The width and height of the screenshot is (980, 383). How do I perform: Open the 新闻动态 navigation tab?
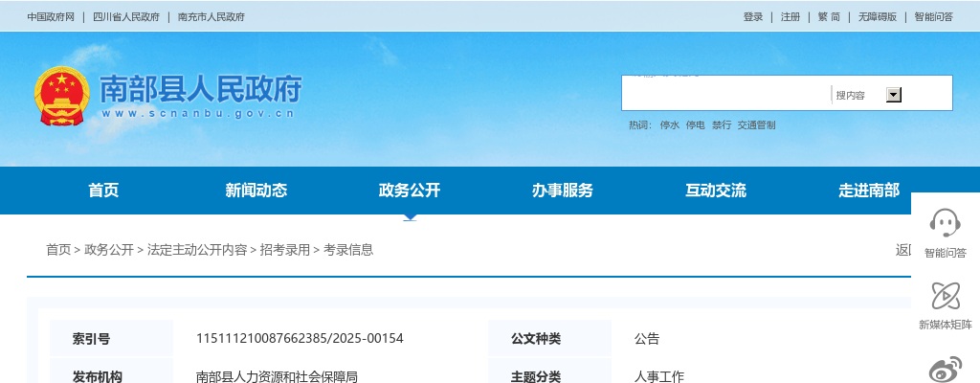[256, 191]
